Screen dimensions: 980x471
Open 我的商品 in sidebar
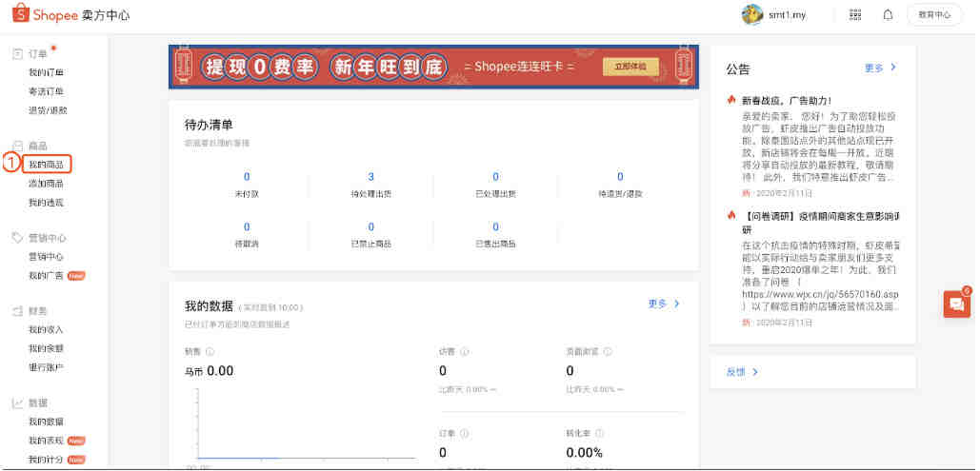47,165
